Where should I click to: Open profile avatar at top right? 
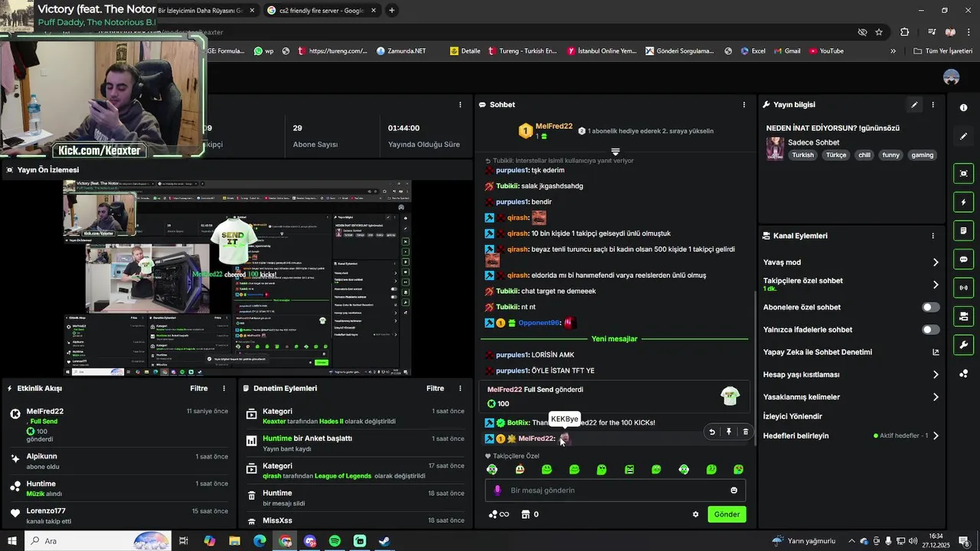(x=952, y=77)
